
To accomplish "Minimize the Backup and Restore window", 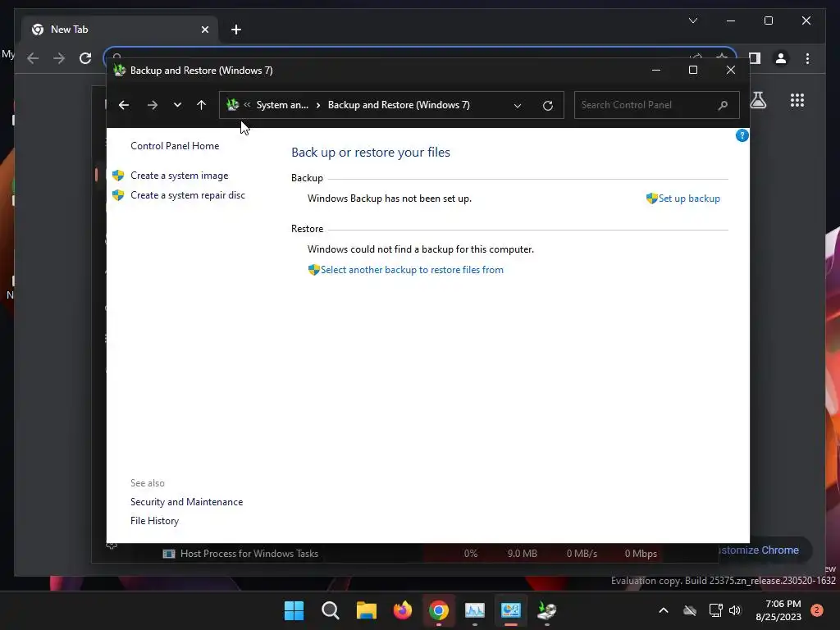I will (x=655, y=71).
